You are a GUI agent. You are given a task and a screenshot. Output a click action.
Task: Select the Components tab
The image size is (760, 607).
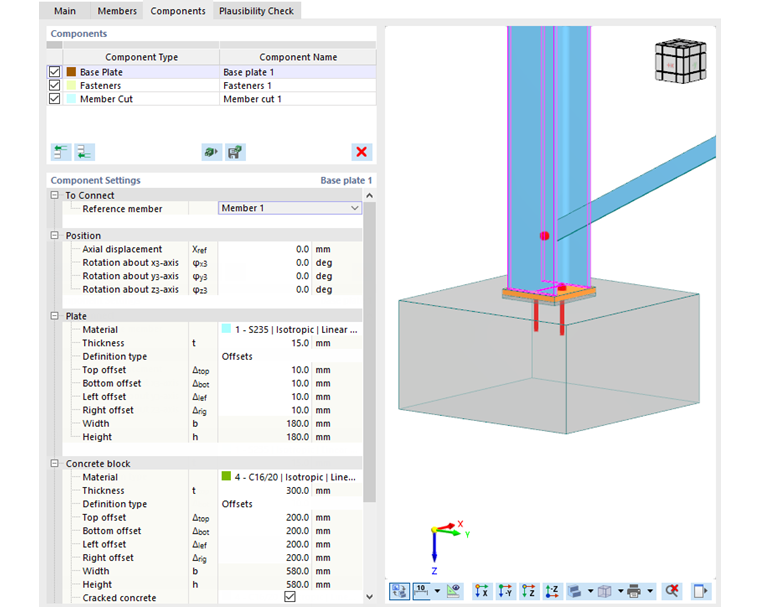[x=178, y=11]
